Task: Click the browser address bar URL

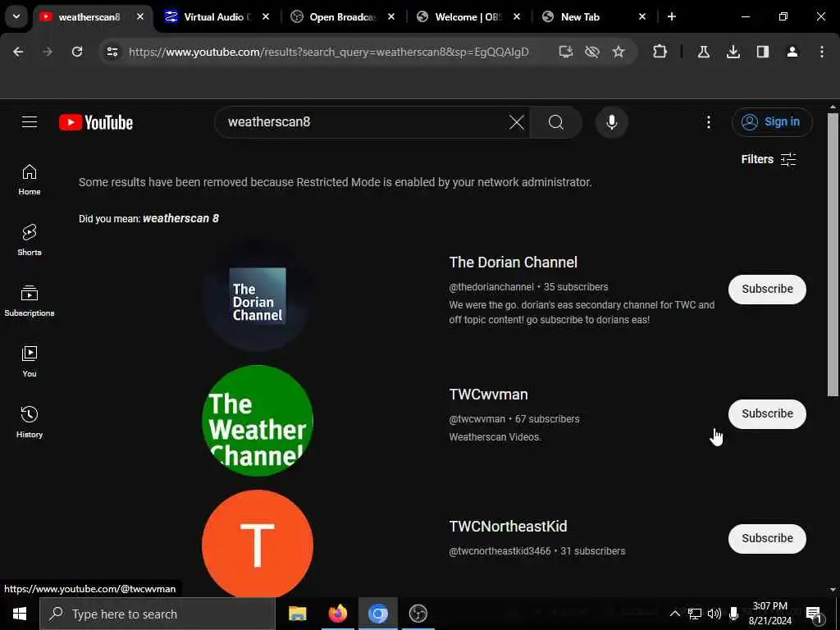Action: (x=328, y=52)
